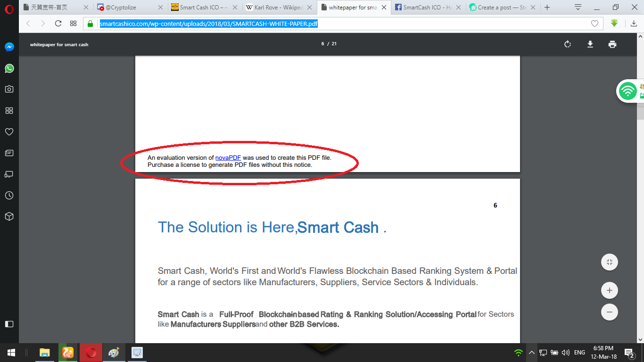Open Bookmarks heart icon in sidebar

pyautogui.click(x=9, y=132)
